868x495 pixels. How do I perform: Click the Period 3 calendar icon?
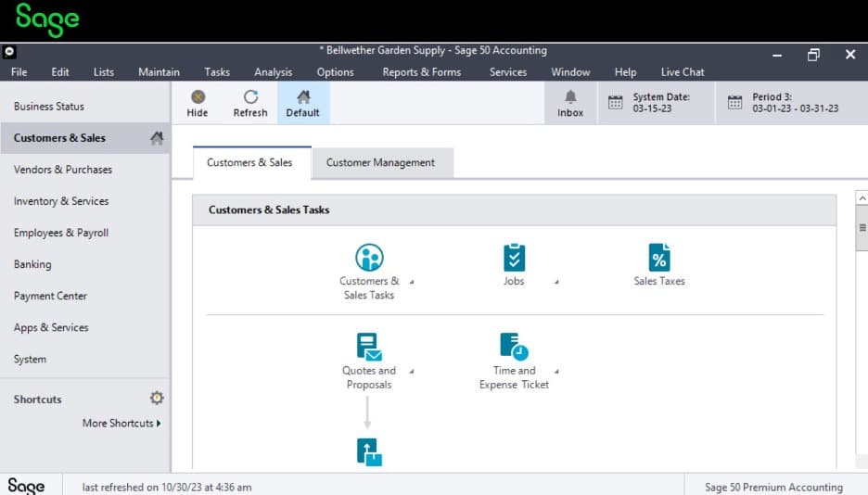[734, 102]
